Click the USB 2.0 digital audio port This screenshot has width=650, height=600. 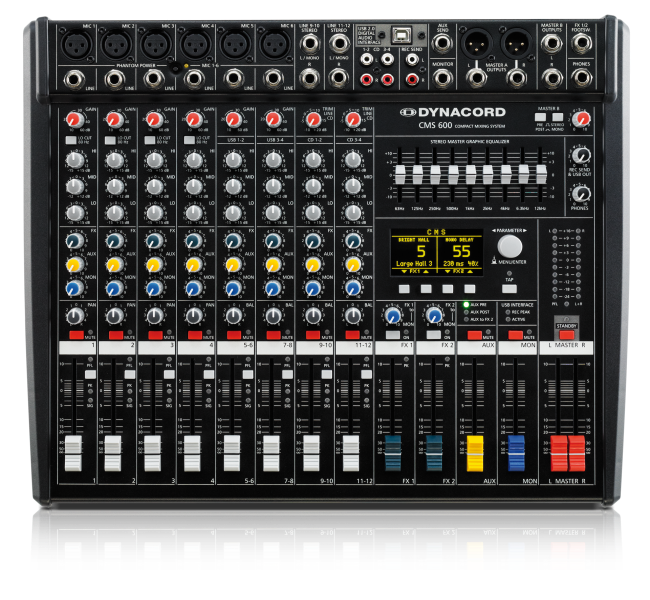click(x=401, y=36)
